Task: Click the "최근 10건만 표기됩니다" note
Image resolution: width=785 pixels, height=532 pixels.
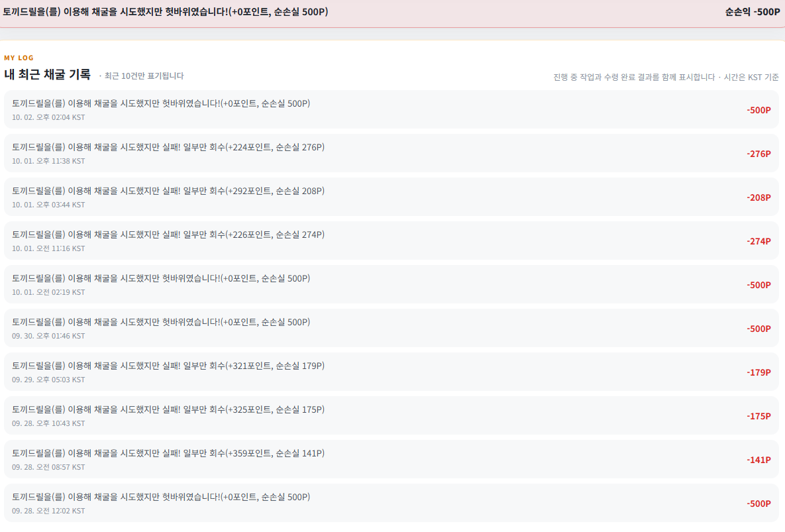Action: coord(144,76)
